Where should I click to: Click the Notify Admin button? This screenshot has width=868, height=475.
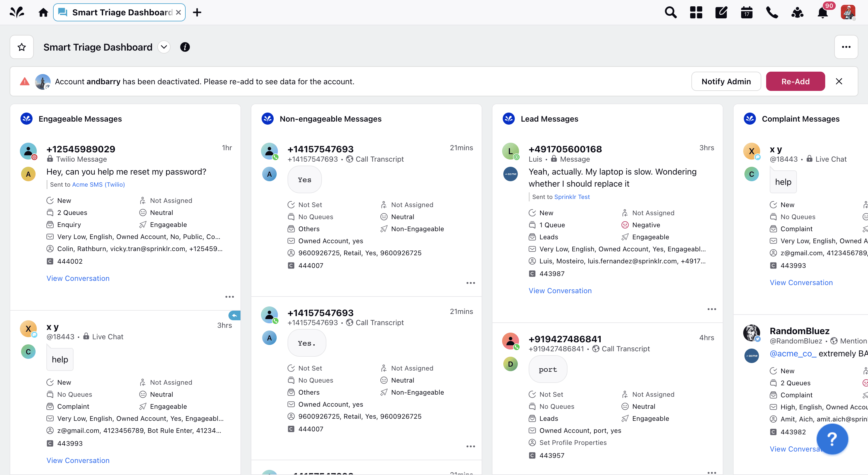pos(726,81)
